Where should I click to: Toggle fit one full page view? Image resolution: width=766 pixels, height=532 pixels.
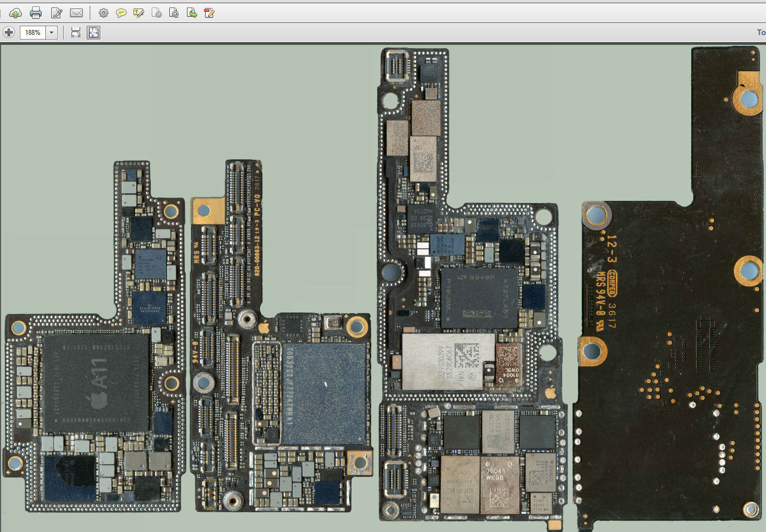click(93, 33)
